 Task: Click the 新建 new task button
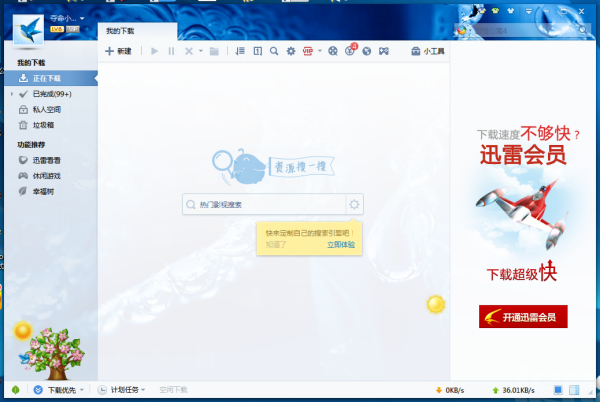(x=118, y=51)
